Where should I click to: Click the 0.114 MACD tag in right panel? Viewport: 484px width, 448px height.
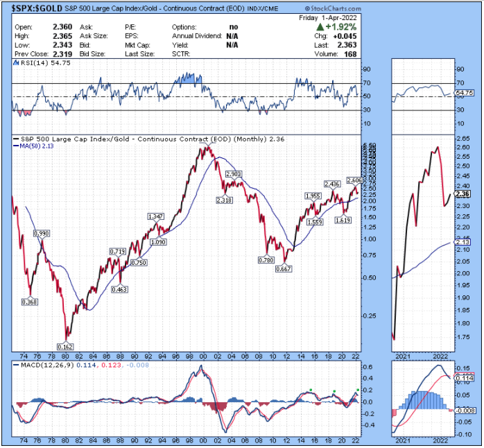point(465,378)
